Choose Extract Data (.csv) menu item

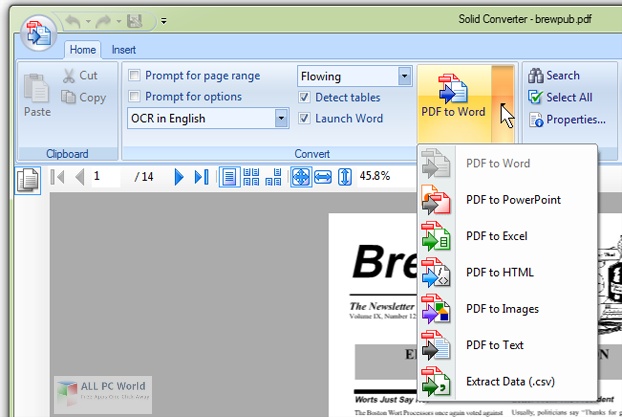(x=507, y=382)
